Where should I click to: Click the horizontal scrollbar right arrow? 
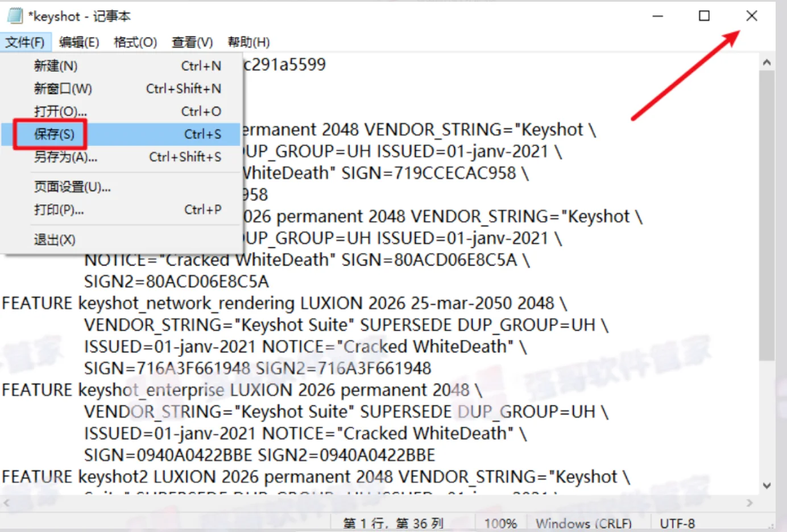click(x=749, y=503)
